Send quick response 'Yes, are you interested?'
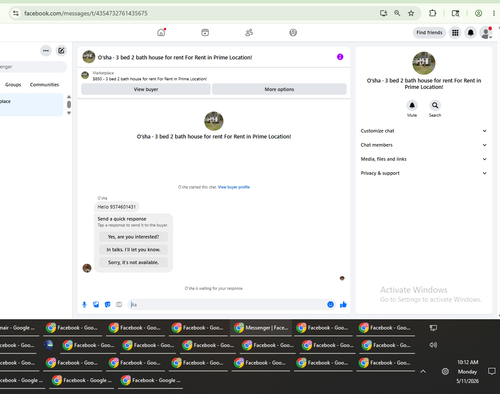 click(x=133, y=237)
